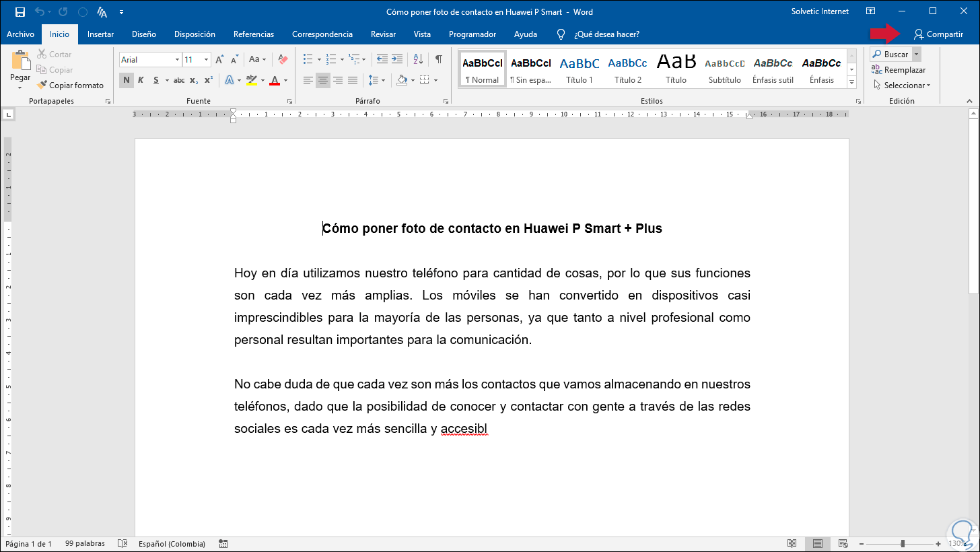Image resolution: width=980 pixels, height=552 pixels.
Task: Align text to the right
Action: pyautogui.click(x=338, y=80)
